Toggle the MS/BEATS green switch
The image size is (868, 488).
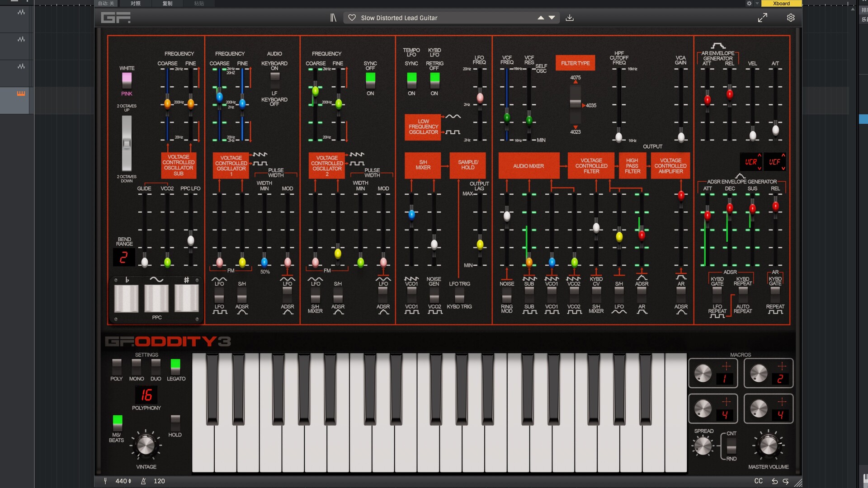(x=118, y=422)
